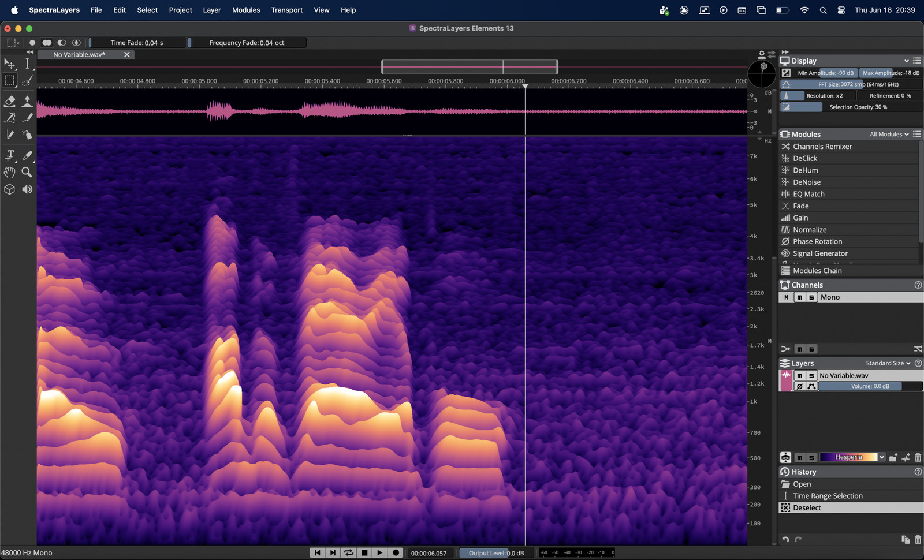Open the Display panel list menu icon
The width and height of the screenshot is (924, 560).
click(917, 61)
